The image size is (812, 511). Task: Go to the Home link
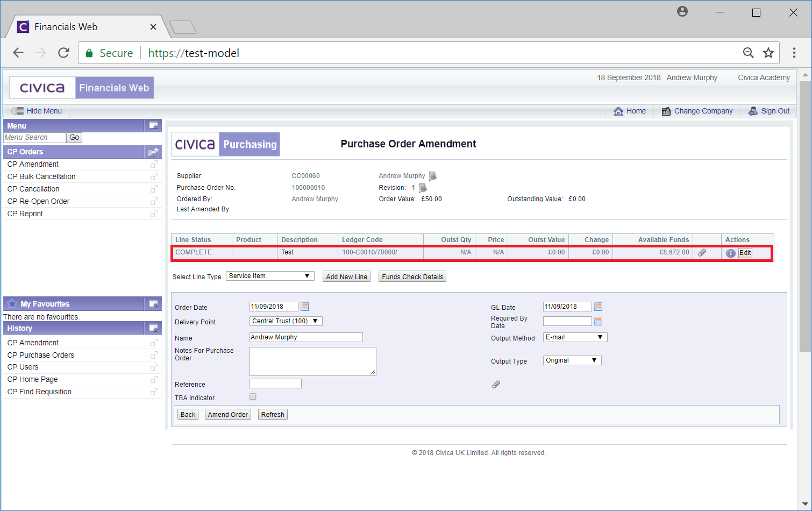point(630,111)
